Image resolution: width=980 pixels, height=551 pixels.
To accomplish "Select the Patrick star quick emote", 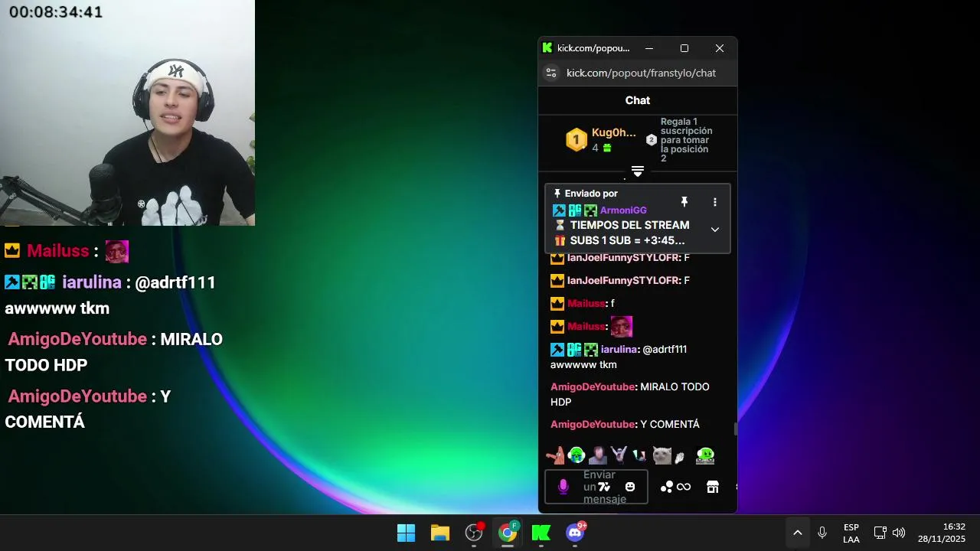I will (x=556, y=456).
